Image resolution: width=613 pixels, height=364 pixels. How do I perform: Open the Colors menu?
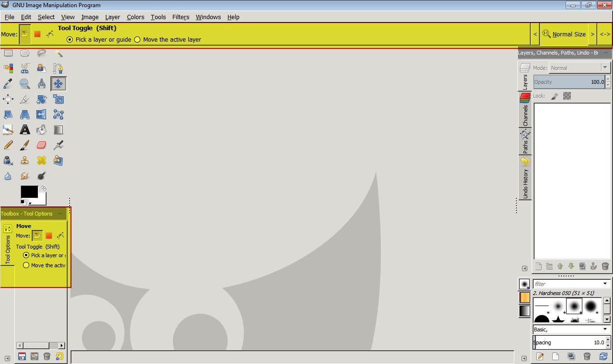click(136, 17)
